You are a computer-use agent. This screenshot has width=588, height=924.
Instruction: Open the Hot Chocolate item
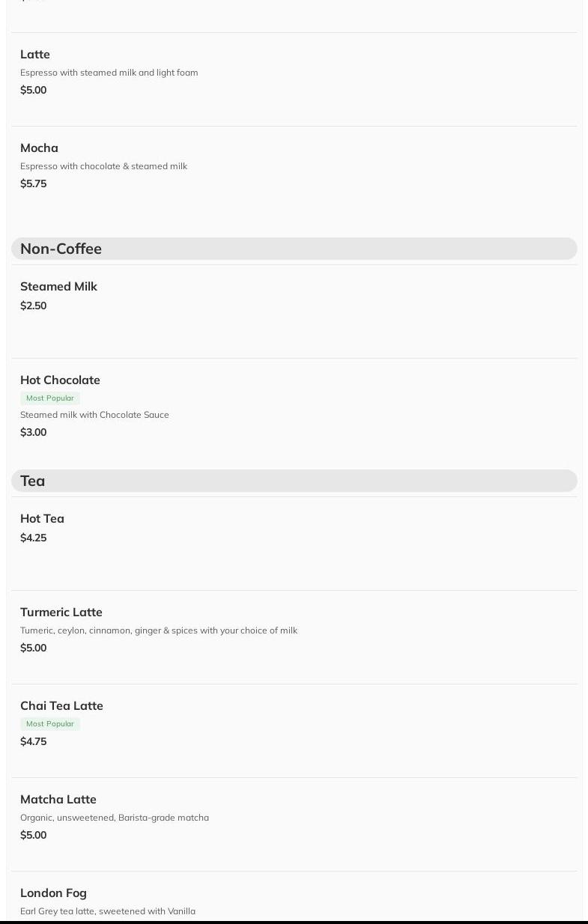60,380
